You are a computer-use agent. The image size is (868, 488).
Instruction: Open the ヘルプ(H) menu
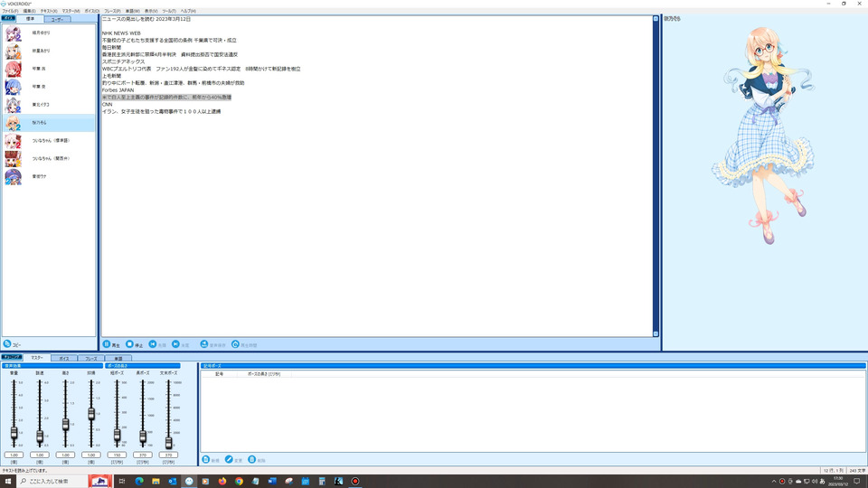click(188, 11)
